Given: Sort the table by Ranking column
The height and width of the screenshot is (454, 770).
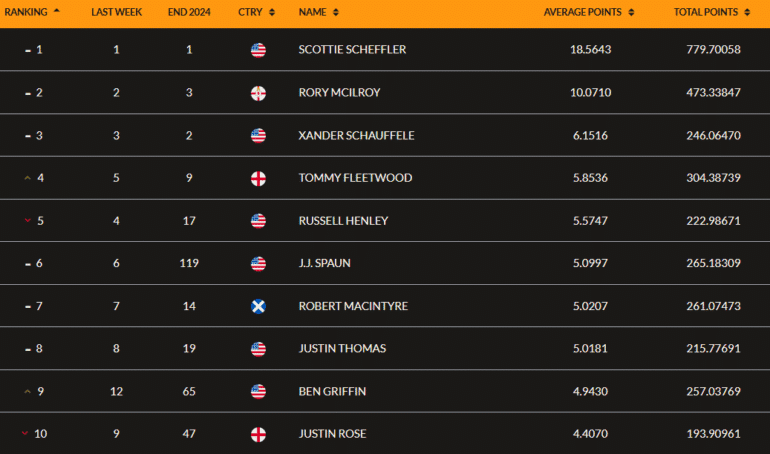Looking at the screenshot, I should [35, 13].
